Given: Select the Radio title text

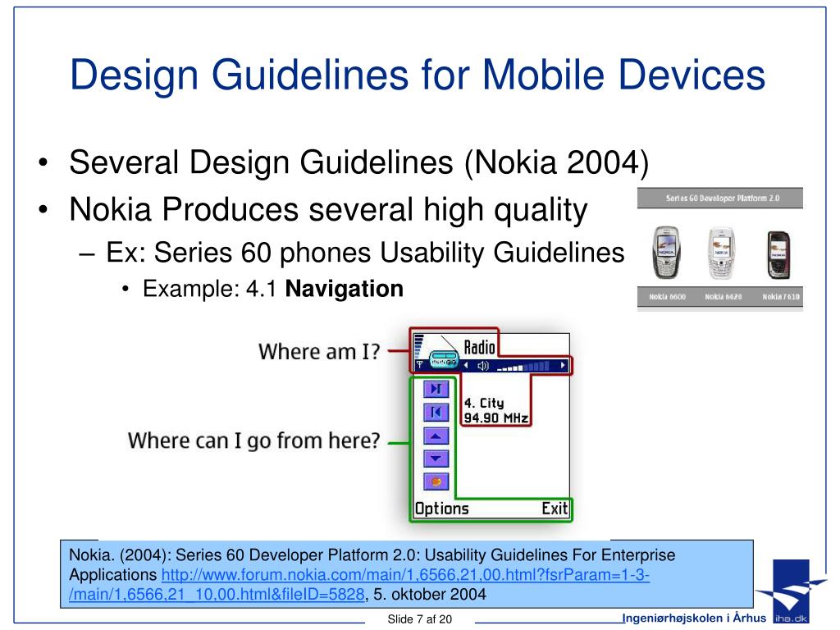Looking at the screenshot, I should (x=479, y=348).
